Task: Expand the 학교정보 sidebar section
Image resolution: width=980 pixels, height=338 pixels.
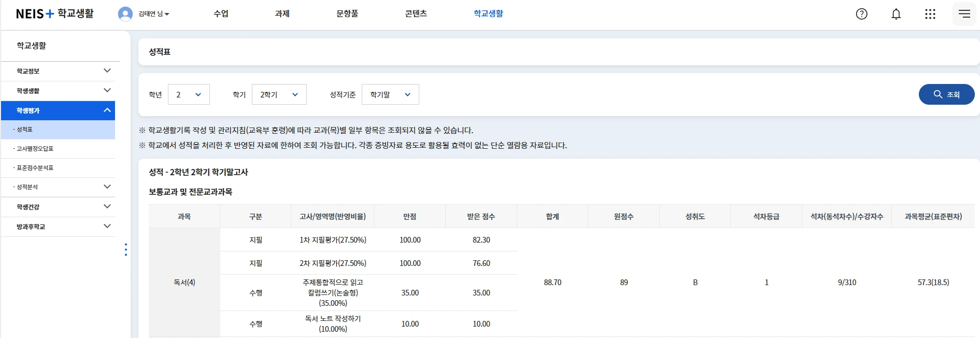Action: click(58, 71)
